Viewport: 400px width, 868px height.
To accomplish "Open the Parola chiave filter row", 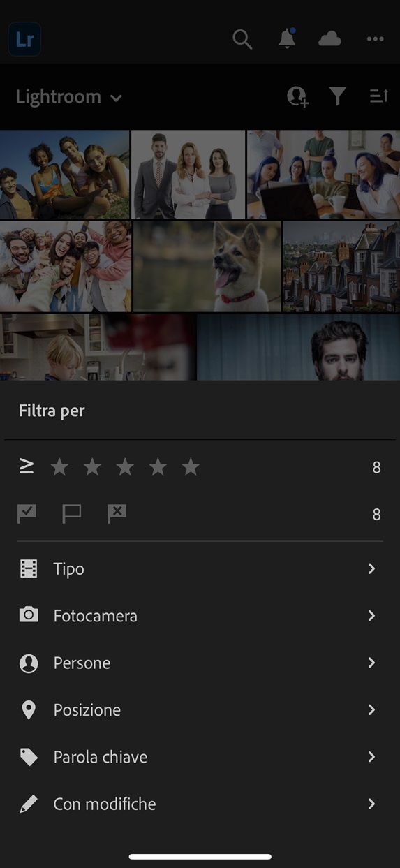I will tap(200, 757).
